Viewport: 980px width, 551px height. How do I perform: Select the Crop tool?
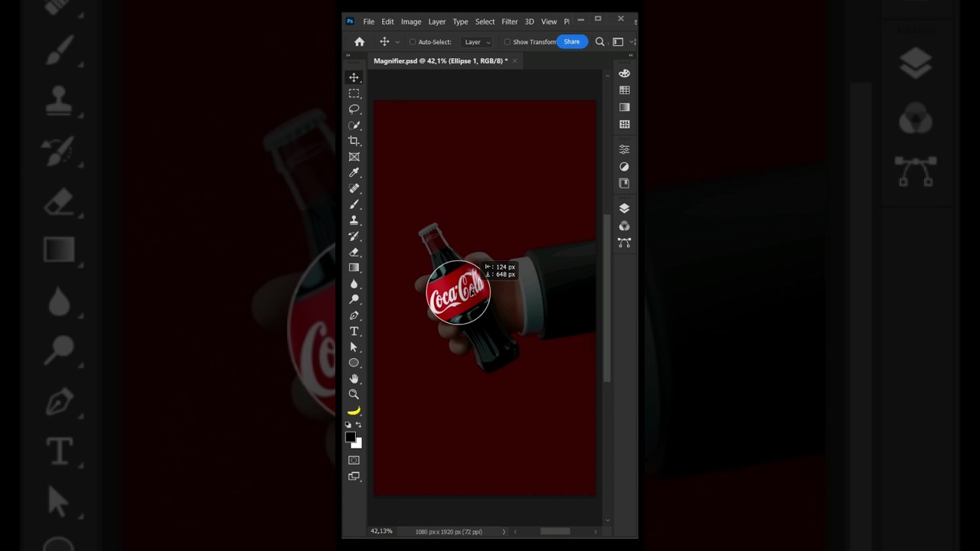point(354,141)
